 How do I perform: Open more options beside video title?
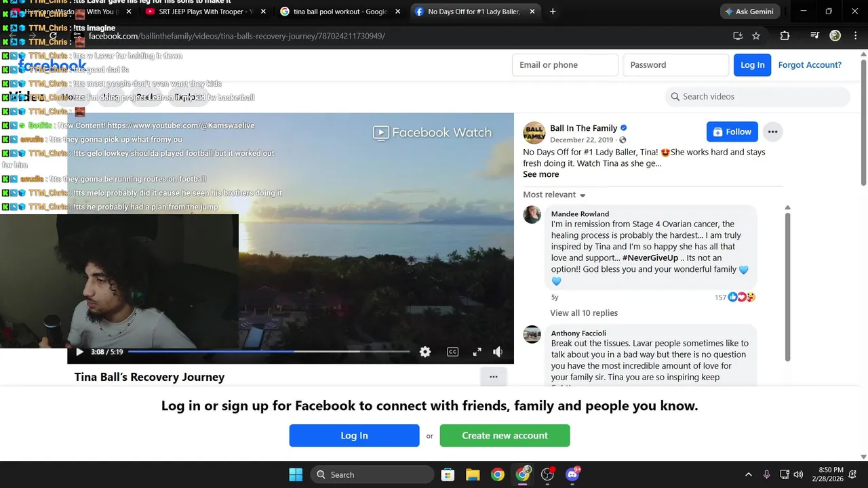click(x=494, y=377)
